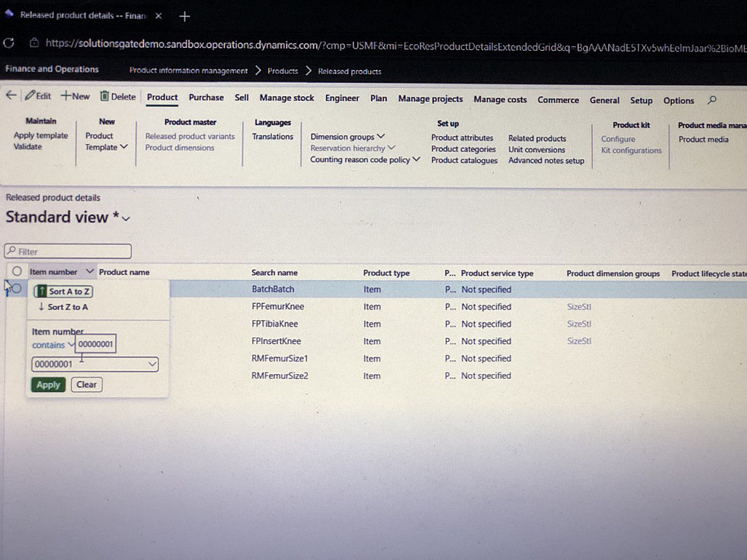Screen dimensions: 747x560
Task: Open the 00000001 filter value combo box
Action: click(x=95, y=364)
